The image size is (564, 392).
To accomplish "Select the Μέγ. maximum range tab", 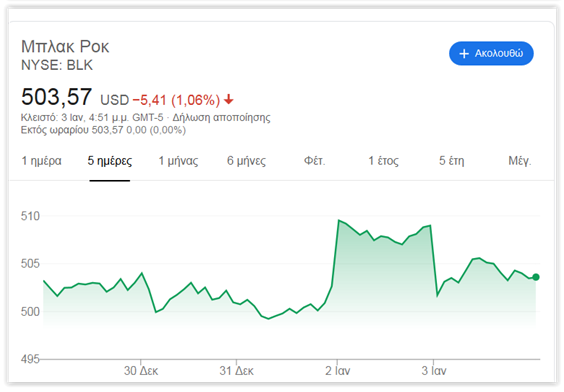I will click(519, 160).
